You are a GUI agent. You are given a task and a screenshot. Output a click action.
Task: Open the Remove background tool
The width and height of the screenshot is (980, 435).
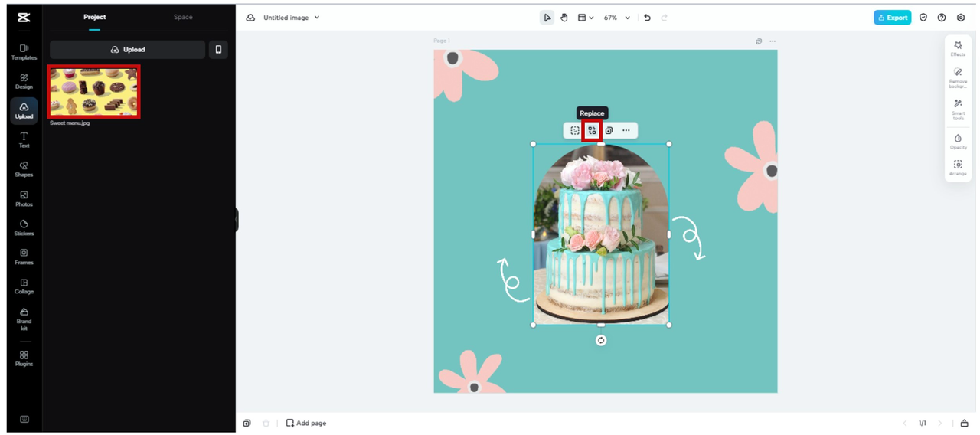pyautogui.click(x=958, y=78)
